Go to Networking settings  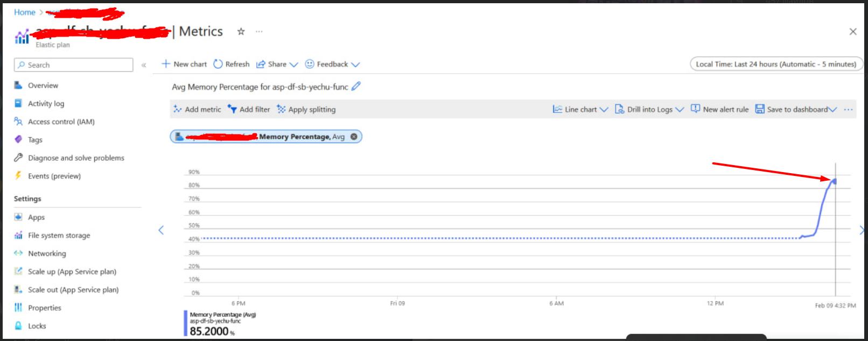[47, 254]
